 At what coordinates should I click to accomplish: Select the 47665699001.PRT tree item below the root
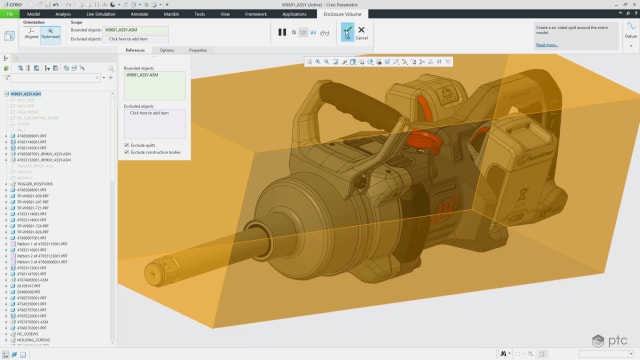(31, 136)
